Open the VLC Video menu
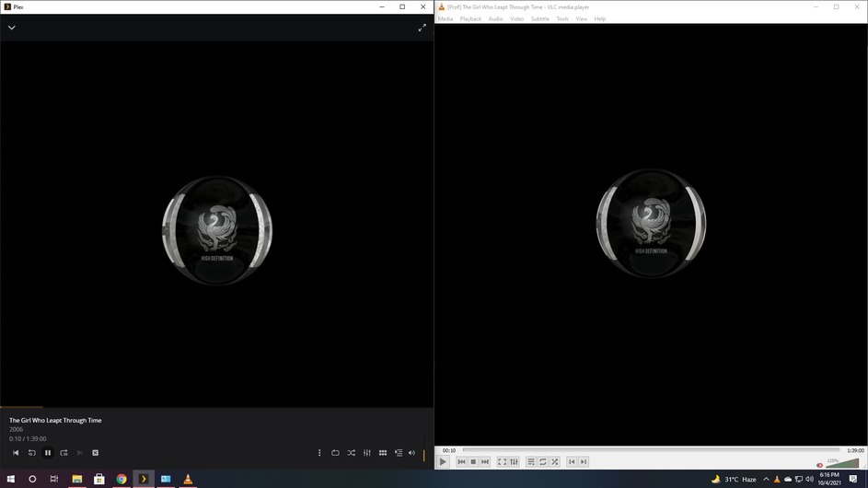This screenshot has width=868, height=488. pyautogui.click(x=516, y=18)
